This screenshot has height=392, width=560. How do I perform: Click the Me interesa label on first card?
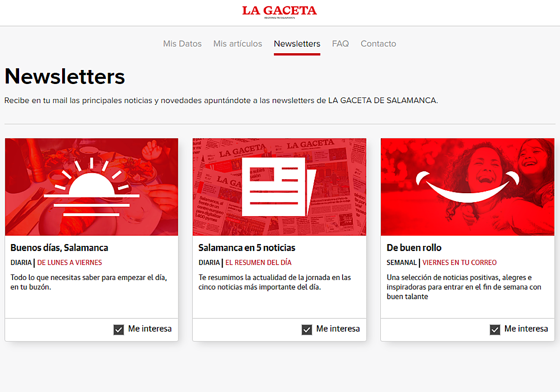point(150,329)
